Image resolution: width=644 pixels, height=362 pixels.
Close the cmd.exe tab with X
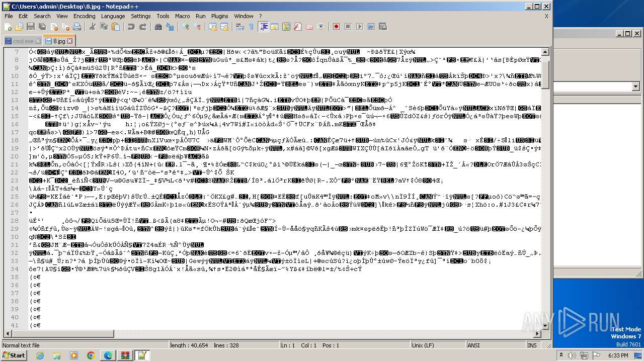(38, 41)
